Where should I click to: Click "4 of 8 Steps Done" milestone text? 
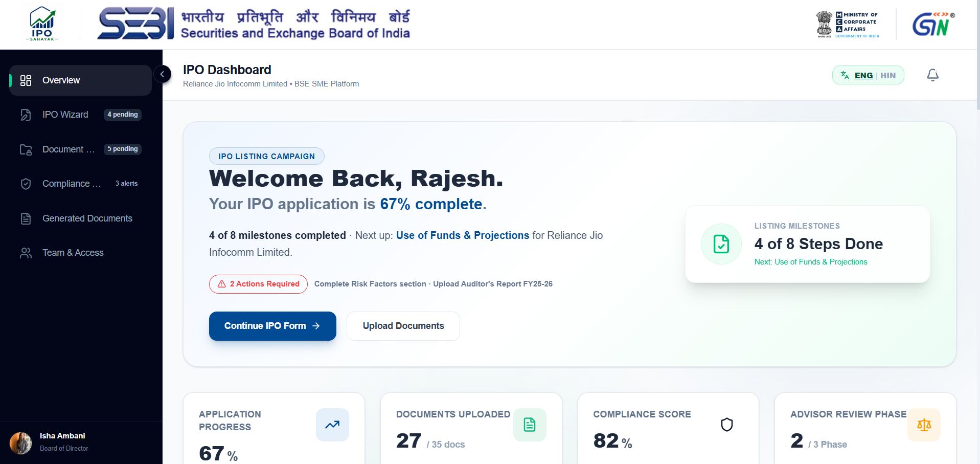point(818,244)
